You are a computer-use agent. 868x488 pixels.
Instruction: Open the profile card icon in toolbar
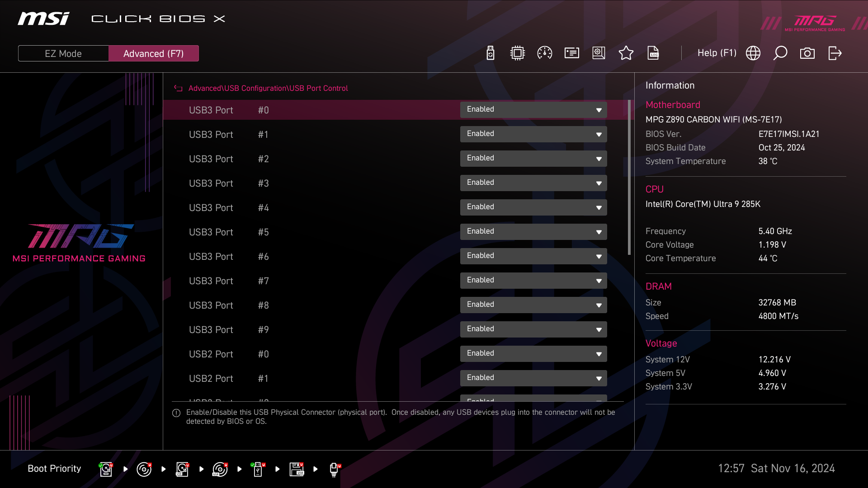(572, 53)
